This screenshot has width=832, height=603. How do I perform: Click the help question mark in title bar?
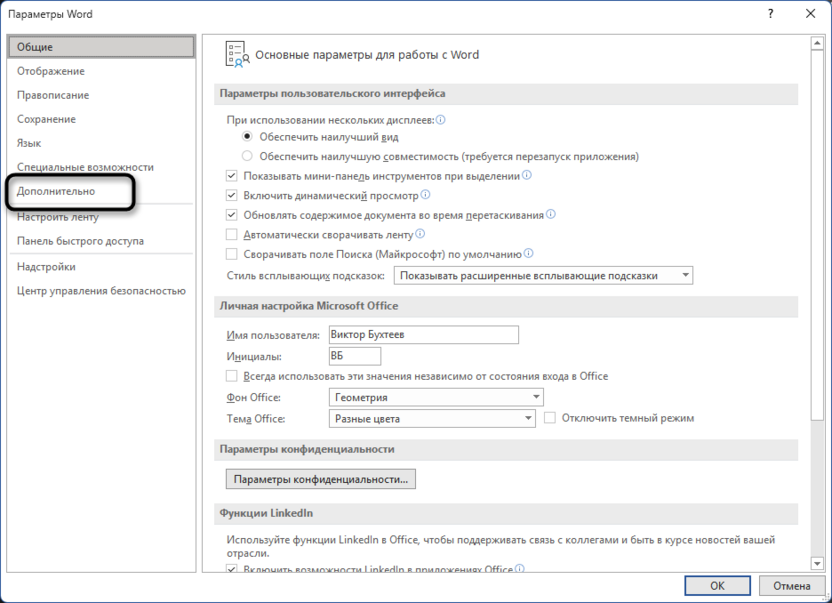(x=770, y=14)
